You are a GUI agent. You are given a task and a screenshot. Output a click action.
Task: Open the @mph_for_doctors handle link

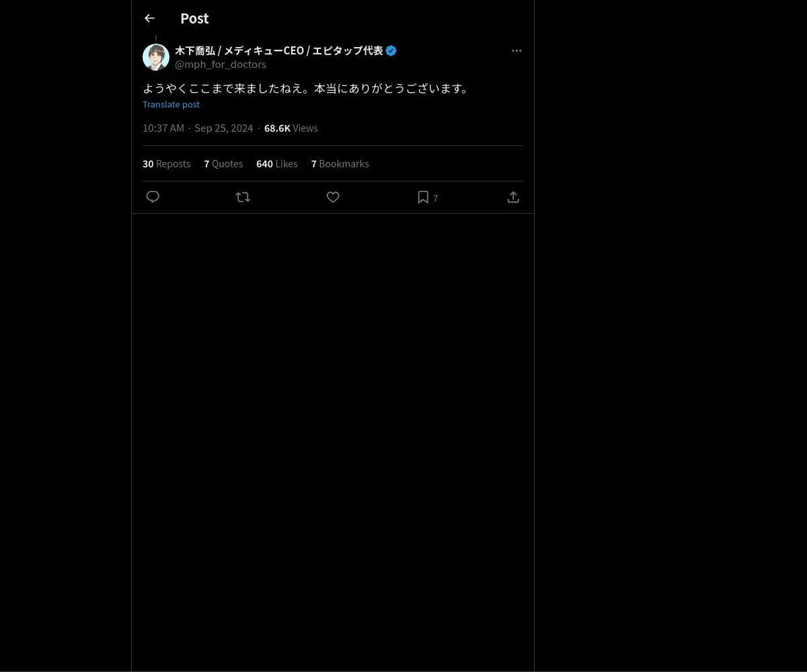click(x=221, y=64)
